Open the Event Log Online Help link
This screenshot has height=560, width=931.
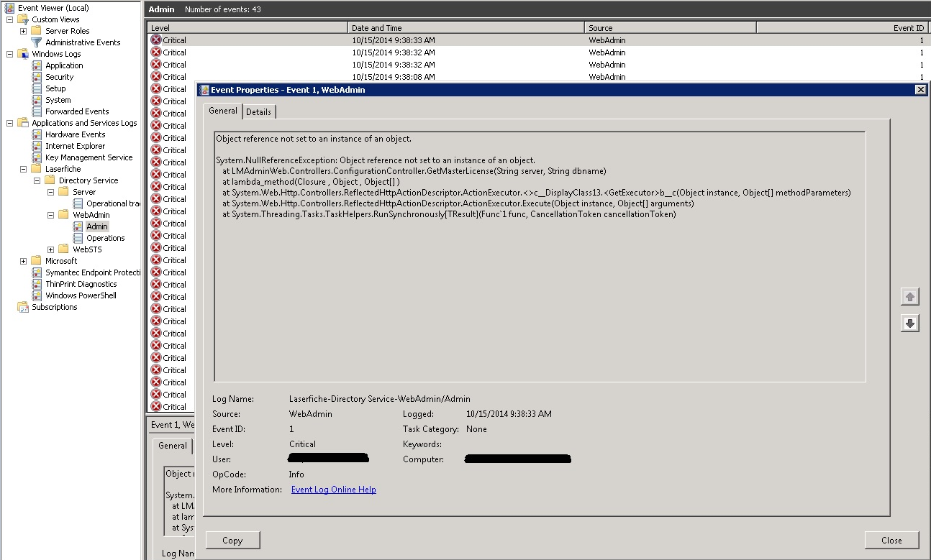[333, 490]
